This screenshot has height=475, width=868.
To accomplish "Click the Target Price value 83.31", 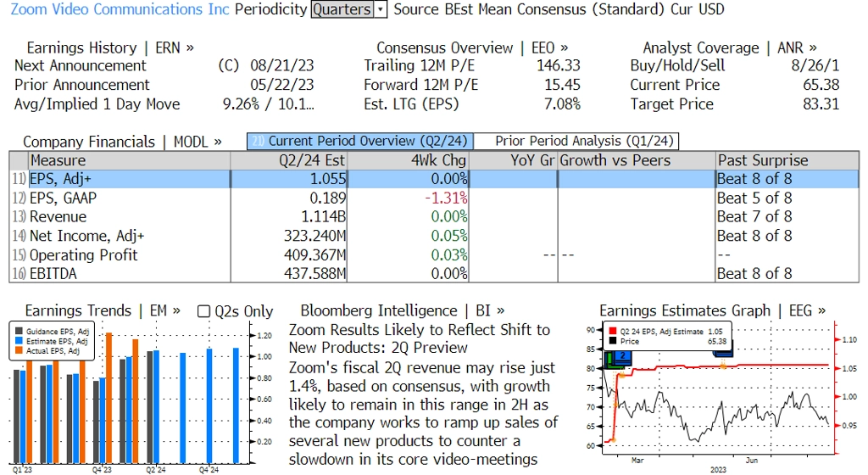I will click(x=821, y=104).
